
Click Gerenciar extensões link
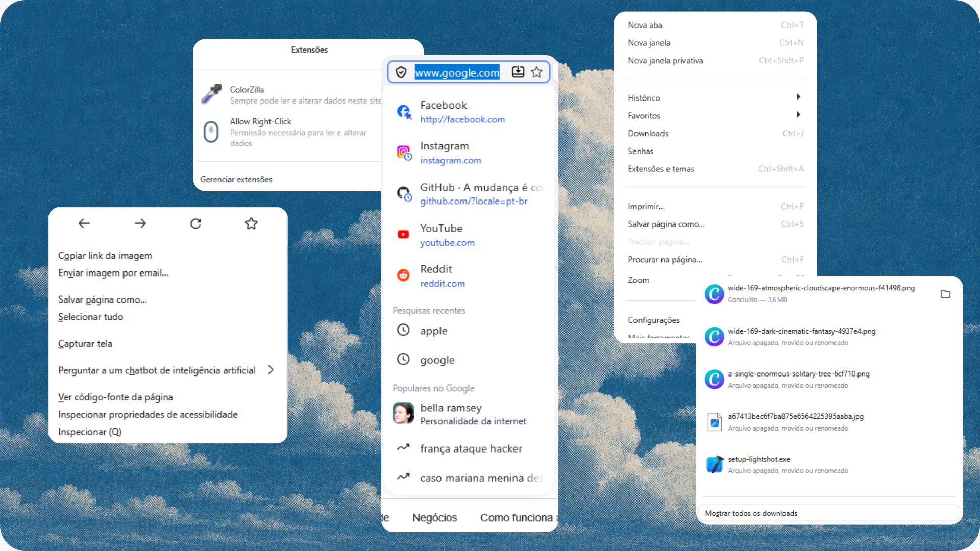click(236, 180)
